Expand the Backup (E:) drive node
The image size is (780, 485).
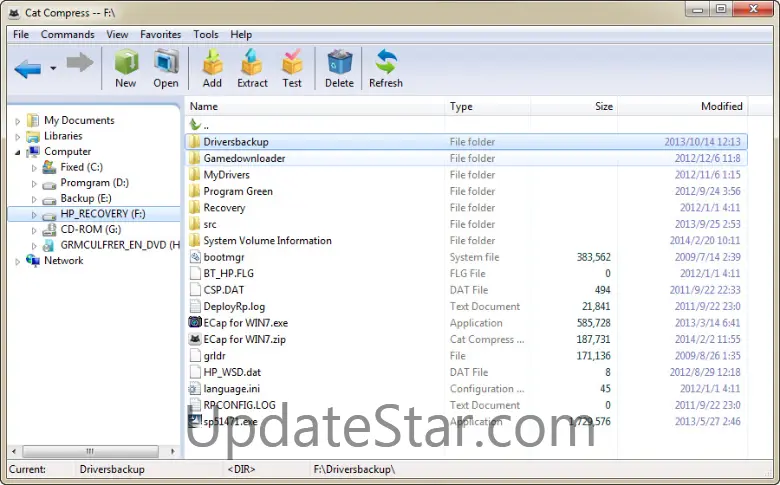(x=34, y=199)
